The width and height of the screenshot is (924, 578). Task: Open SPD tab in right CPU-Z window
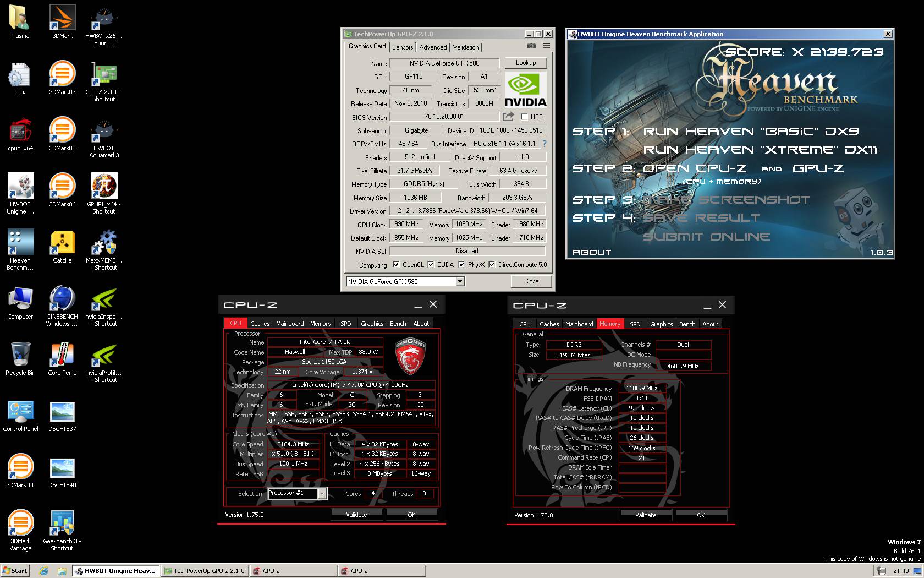(635, 324)
